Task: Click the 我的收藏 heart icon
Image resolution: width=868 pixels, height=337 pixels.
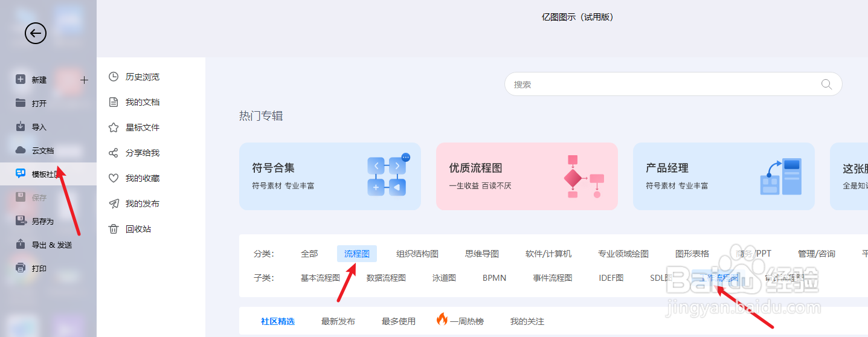Action: 113,178
